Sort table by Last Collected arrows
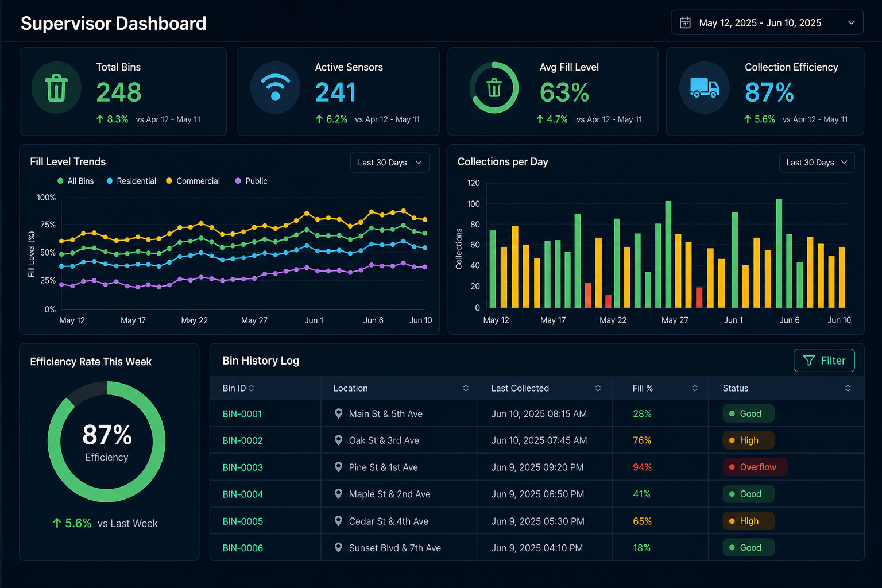Viewport: 882px width, 588px height. [598, 388]
